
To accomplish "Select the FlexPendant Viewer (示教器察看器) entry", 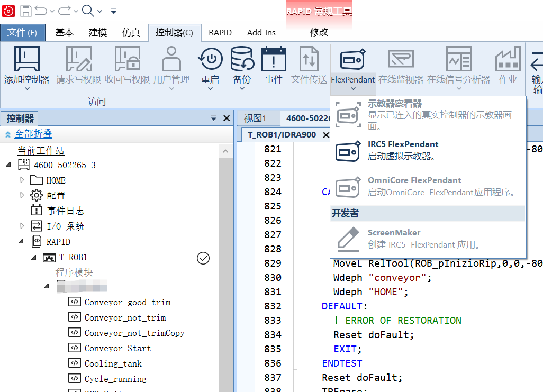I will coord(428,115).
